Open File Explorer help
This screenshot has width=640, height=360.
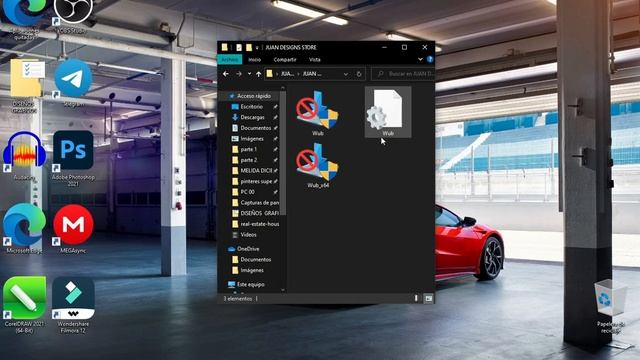(430, 59)
